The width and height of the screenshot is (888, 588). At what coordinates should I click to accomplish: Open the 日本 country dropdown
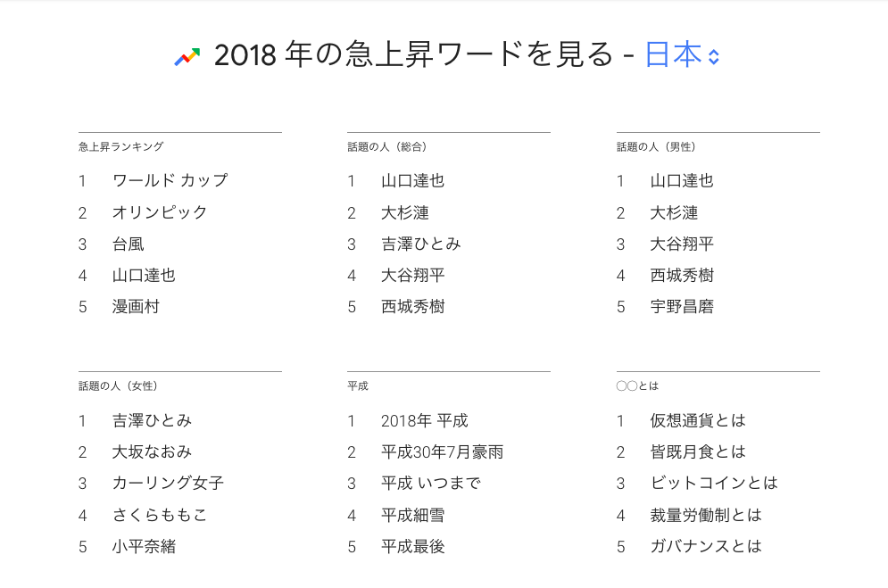[x=682, y=55]
